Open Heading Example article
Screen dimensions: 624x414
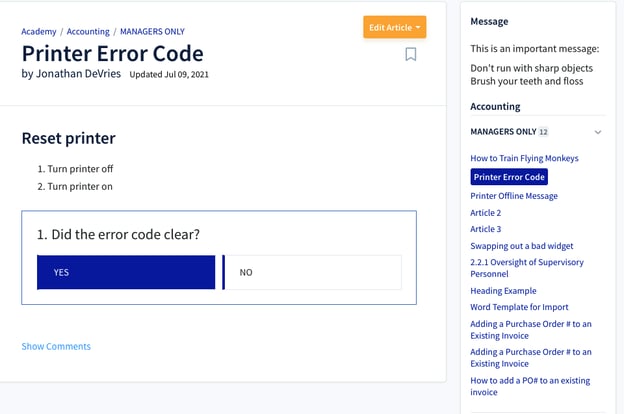coord(503,291)
